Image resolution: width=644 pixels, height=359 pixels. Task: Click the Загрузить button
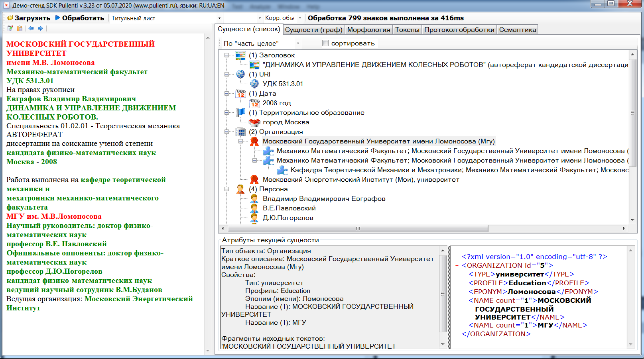coord(28,18)
